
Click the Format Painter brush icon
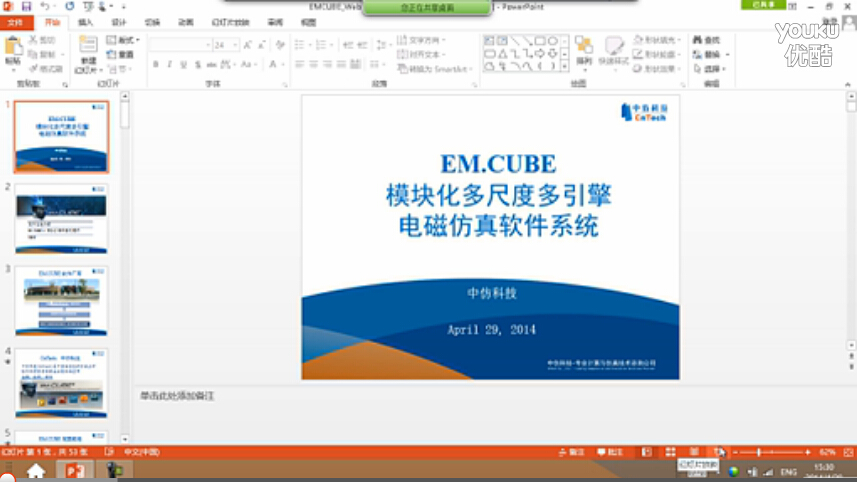pyautogui.click(x=33, y=68)
